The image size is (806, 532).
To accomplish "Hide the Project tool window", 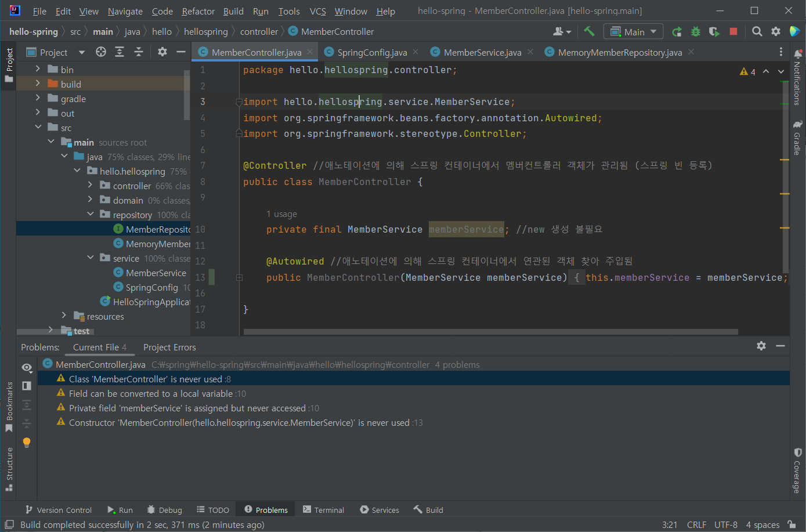I will pyautogui.click(x=181, y=52).
